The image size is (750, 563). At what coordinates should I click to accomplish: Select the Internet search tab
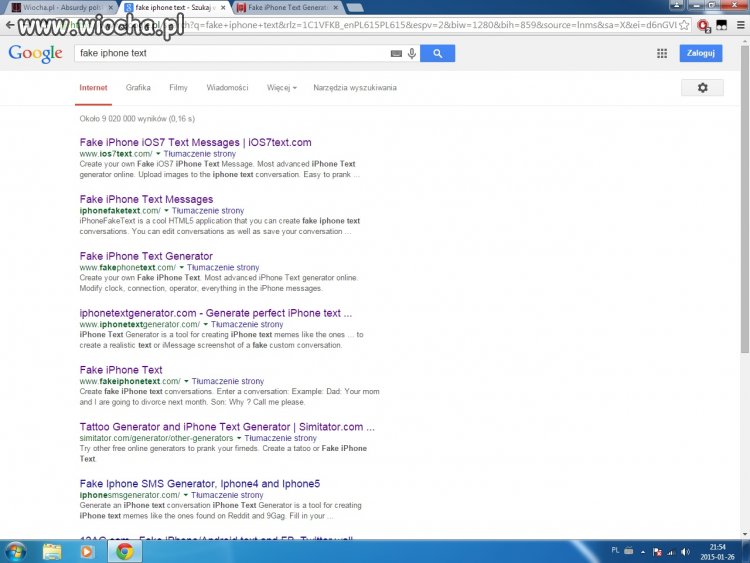(93, 88)
